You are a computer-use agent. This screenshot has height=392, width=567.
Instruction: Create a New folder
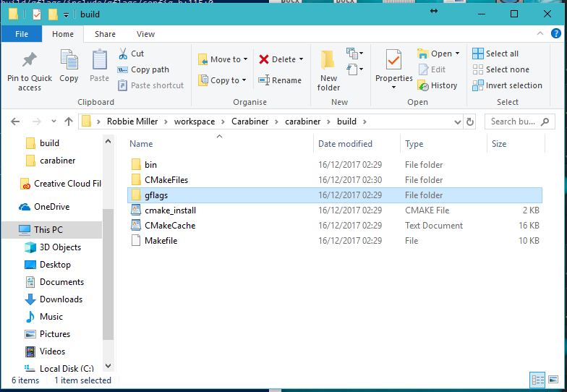328,71
